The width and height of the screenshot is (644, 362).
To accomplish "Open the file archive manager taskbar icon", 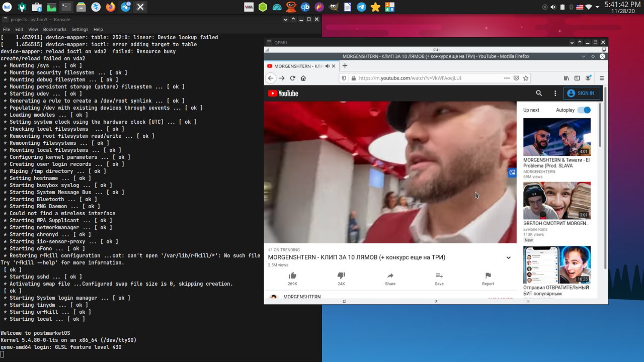I will coord(81,7).
